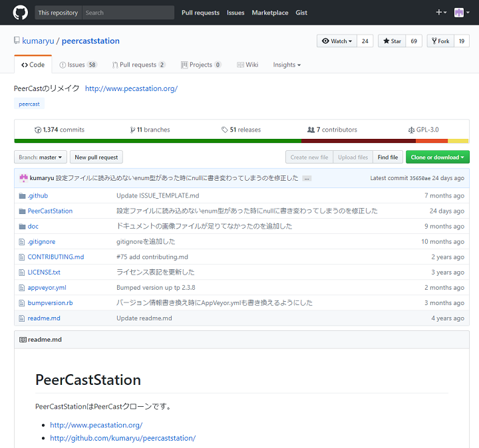Star the peercaststation repository
Screen dimensions: 479x448
(x=392, y=41)
